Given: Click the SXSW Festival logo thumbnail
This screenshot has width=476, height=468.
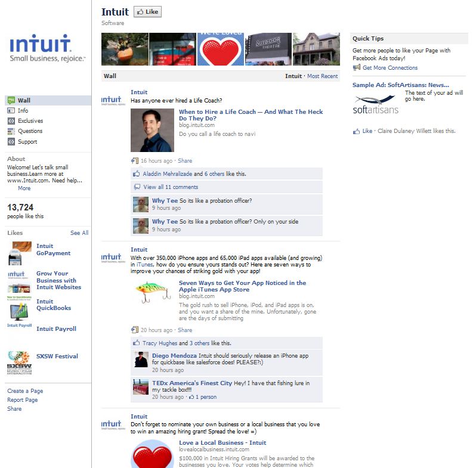Looking at the screenshot, I should click(20, 362).
